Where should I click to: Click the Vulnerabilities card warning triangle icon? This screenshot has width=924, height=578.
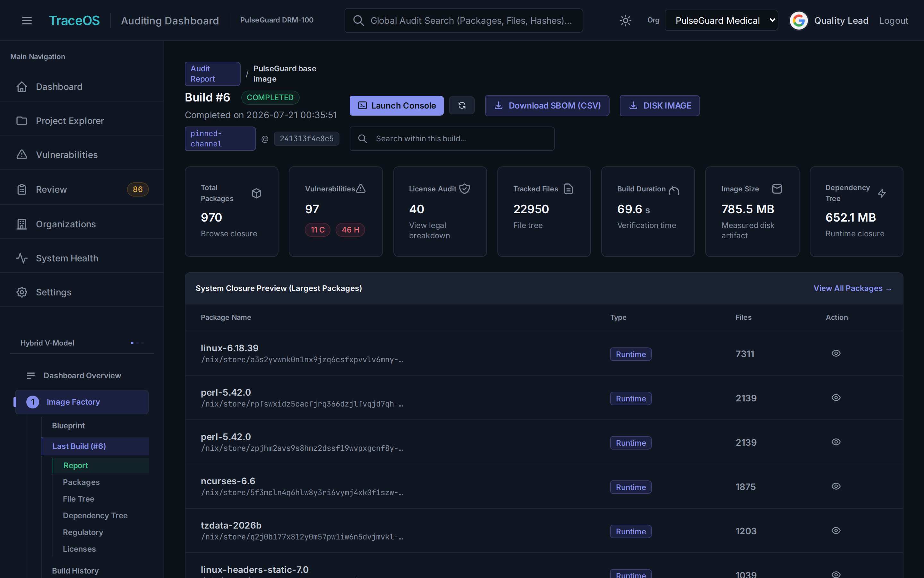pos(361,188)
